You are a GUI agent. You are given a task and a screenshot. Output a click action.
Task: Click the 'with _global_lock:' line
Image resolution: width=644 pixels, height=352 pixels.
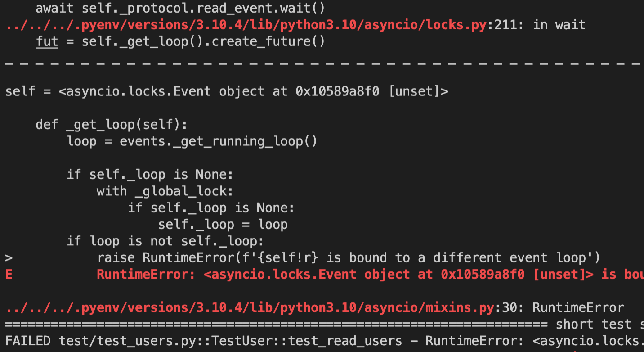point(165,191)
